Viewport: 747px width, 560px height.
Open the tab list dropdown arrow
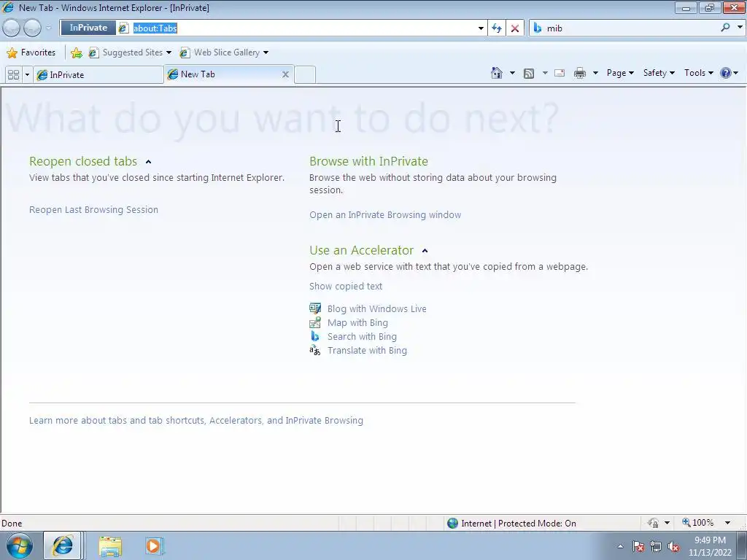click(27, 75)
